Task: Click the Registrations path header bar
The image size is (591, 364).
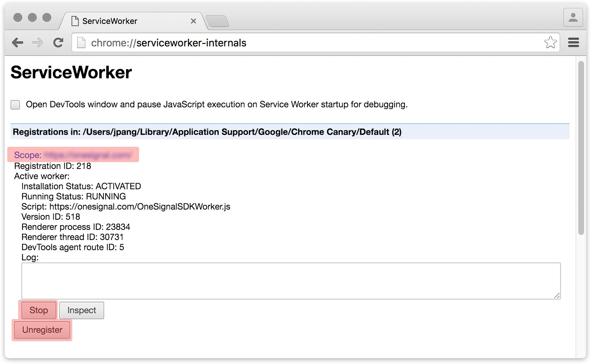Action: click(x=290, y=132)
